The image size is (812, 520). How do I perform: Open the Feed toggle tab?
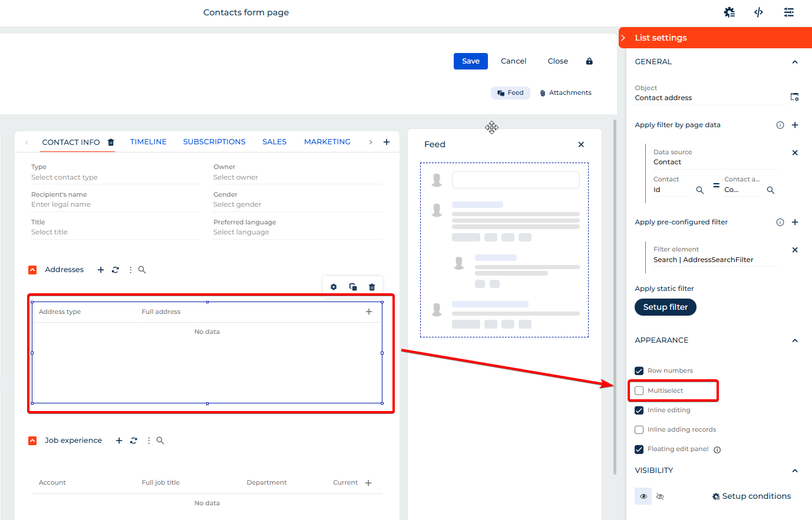click(510, 93)
